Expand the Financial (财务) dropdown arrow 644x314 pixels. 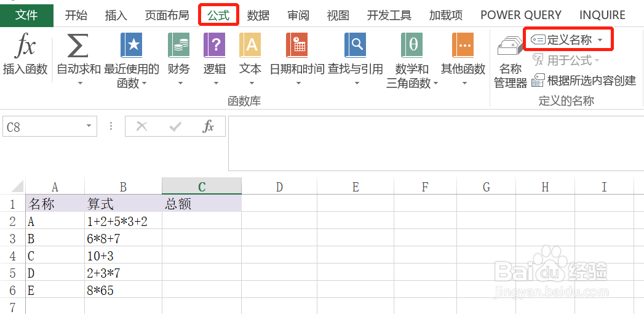(x=180, y=84)
